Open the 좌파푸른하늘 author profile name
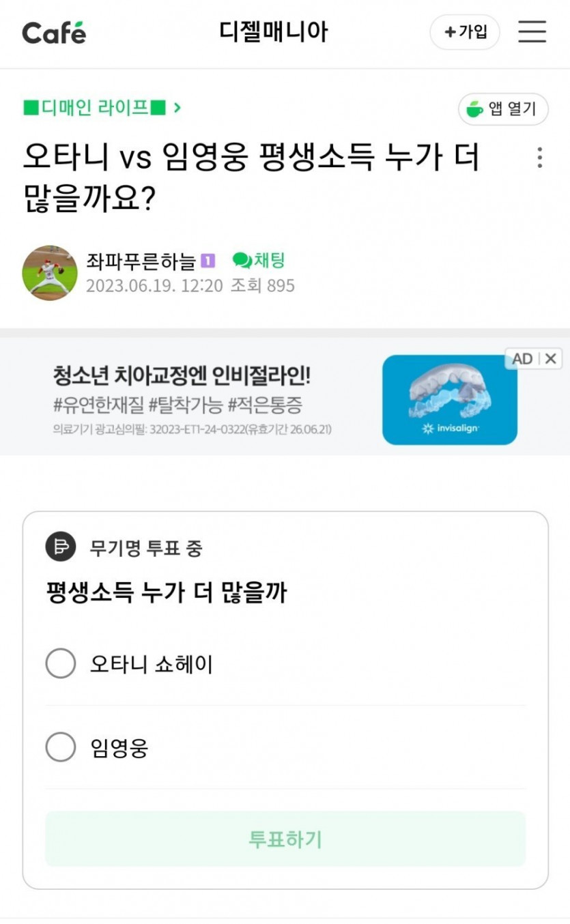 click(x=141, y=261)
